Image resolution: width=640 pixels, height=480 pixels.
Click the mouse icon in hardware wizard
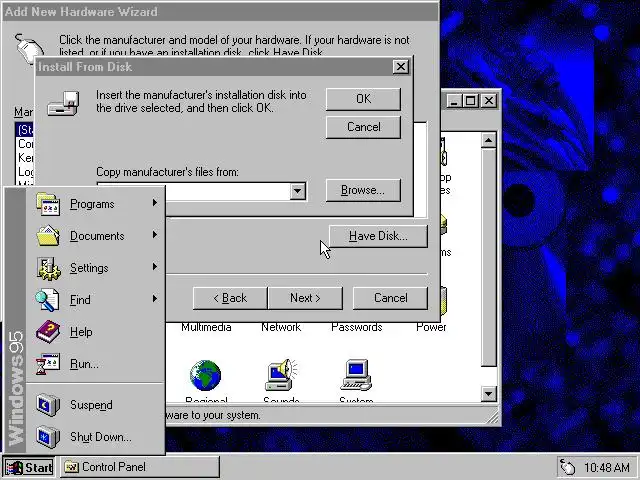click(29, 49)
